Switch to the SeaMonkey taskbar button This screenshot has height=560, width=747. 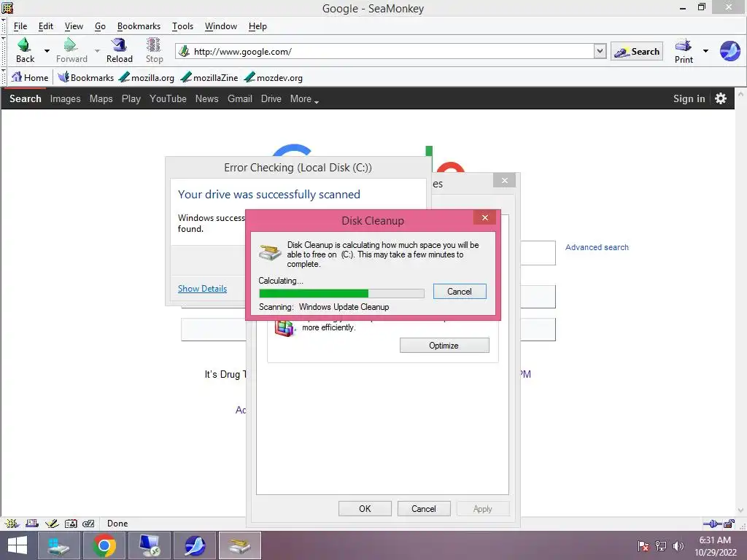(194, 545)
